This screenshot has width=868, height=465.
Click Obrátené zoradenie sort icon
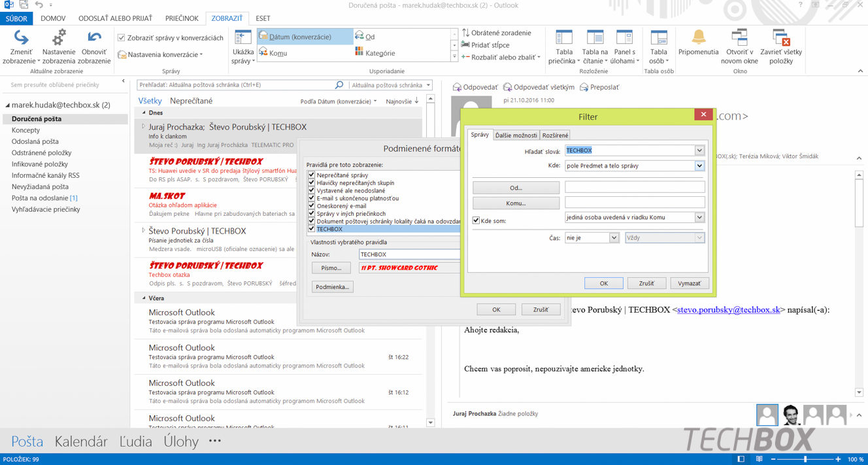(x=465, y=33)
